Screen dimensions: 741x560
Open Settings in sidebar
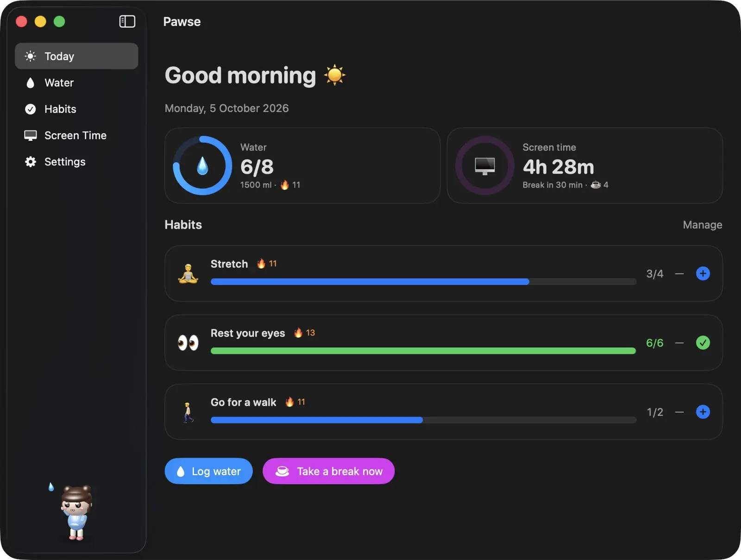pos(76,162)
